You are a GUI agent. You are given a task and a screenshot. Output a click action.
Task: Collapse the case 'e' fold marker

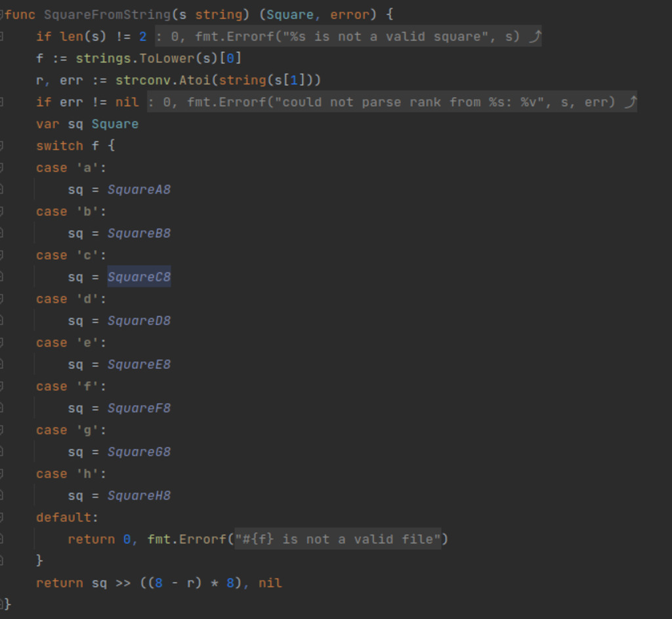(x=2, y=343)
